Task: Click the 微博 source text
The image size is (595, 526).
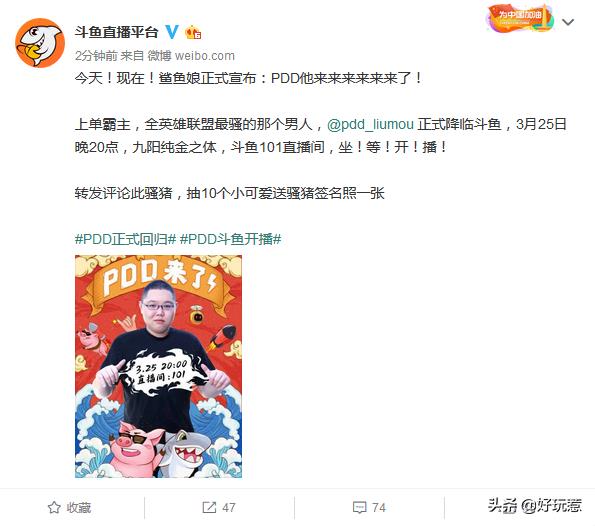Action: 159,56
